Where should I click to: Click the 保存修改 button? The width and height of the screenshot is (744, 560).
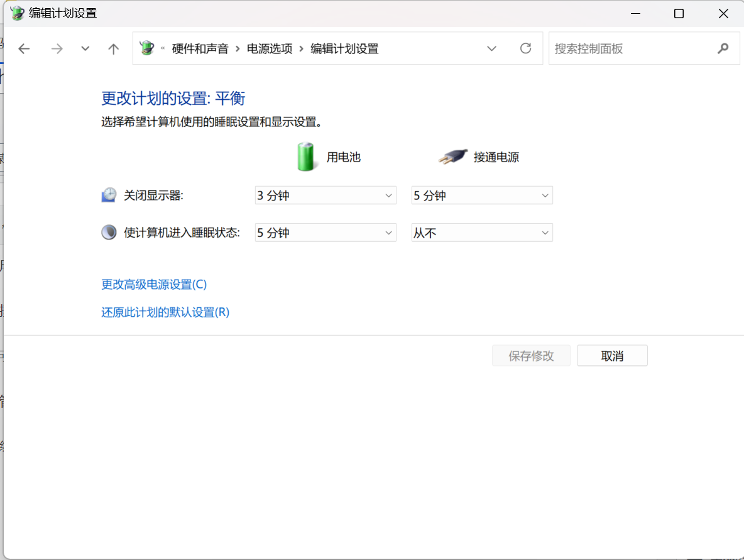click(531, 356)
